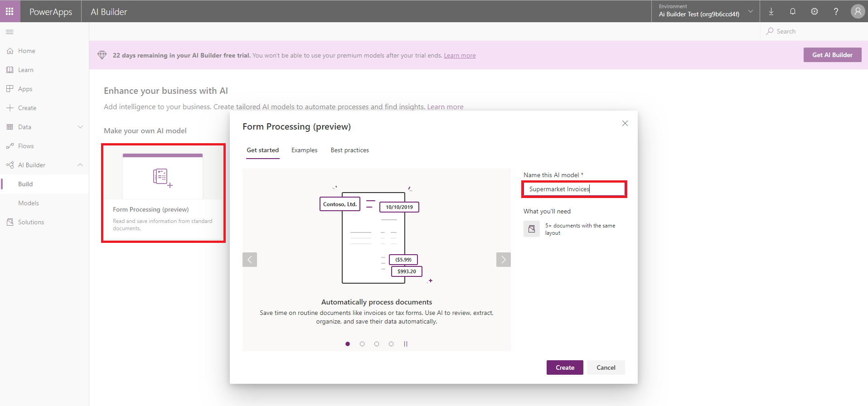Select the third carousel slide dot
Screen dimensions: 868x406
coord(377,344)
